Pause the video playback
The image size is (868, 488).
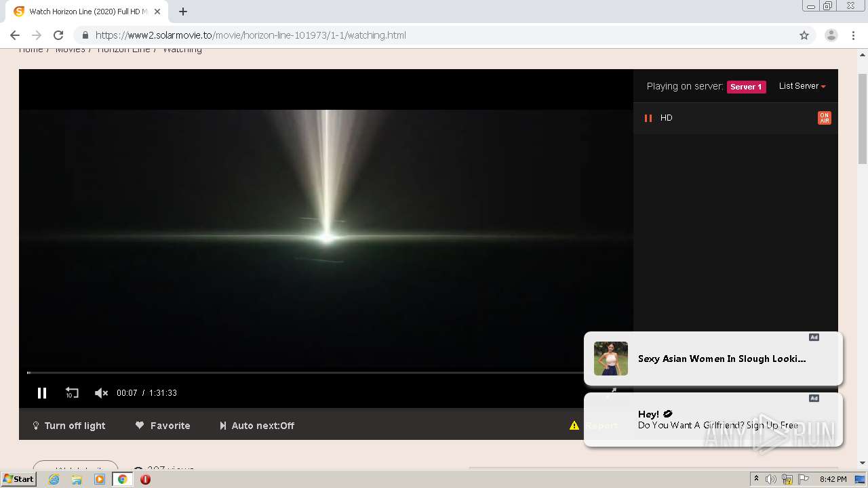coord(42,393)
